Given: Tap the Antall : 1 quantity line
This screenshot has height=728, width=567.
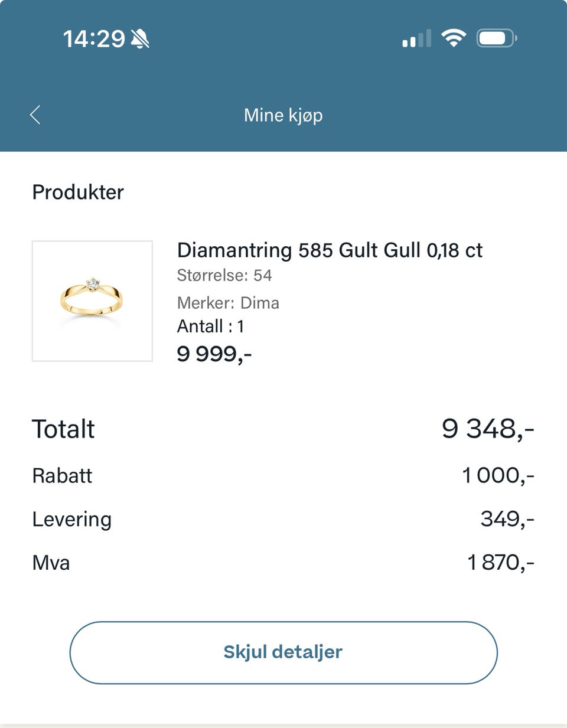Looking at the screenshot, I should (210, 326).
